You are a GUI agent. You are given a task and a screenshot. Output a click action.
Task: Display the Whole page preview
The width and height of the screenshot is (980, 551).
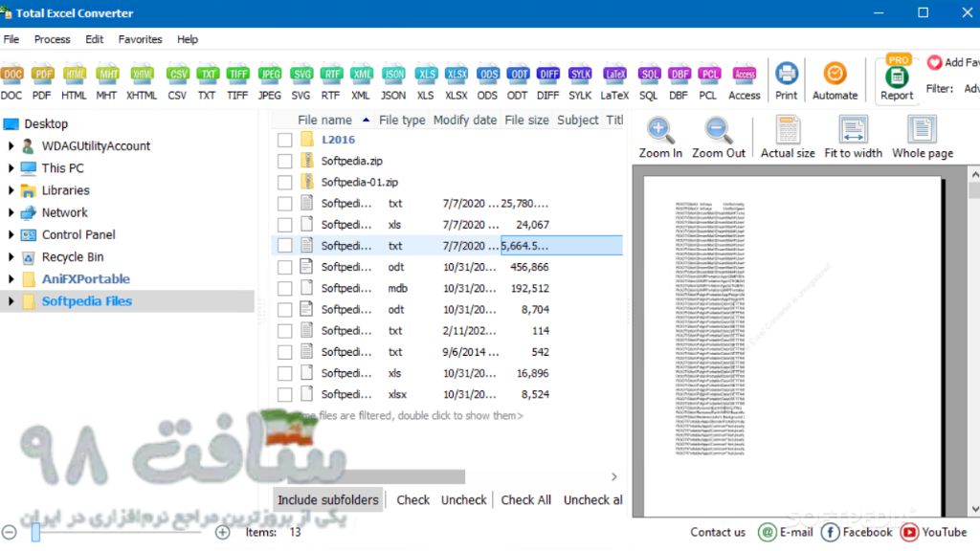click(923, 138)
